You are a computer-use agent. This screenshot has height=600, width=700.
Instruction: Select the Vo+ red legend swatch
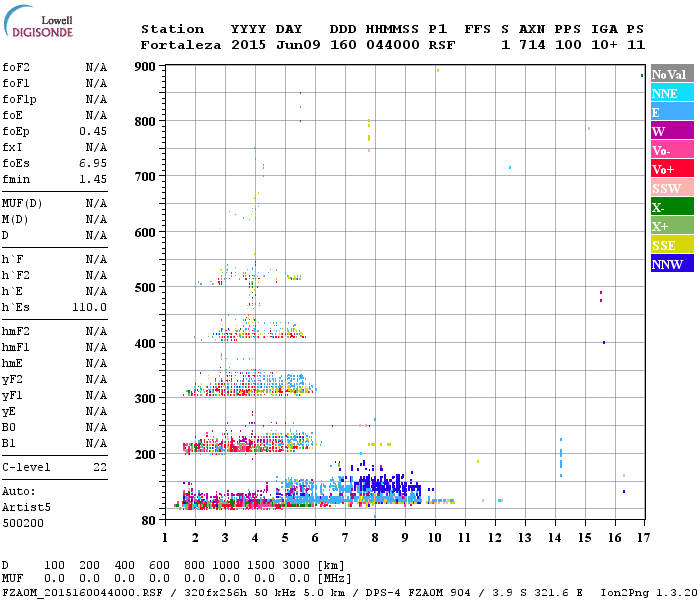click(672, 169)
